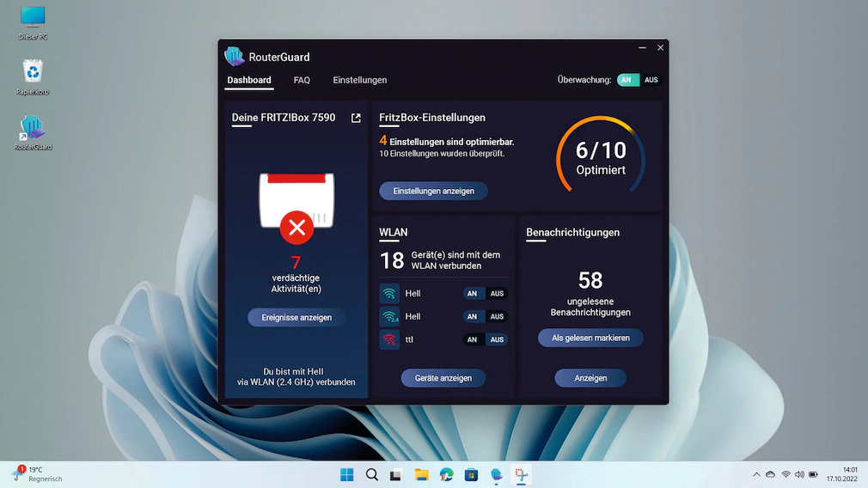This screenshot has height=488, width=868.
Task: Click 'Du bist mit Hell' connection status text
Action: 296,377
